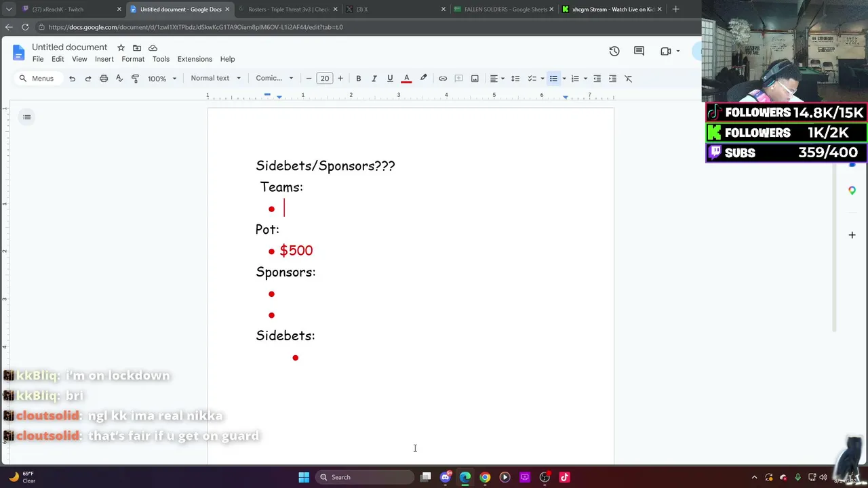868x488 pixels.
Task: Open the View menu
Action: (79, 59)
